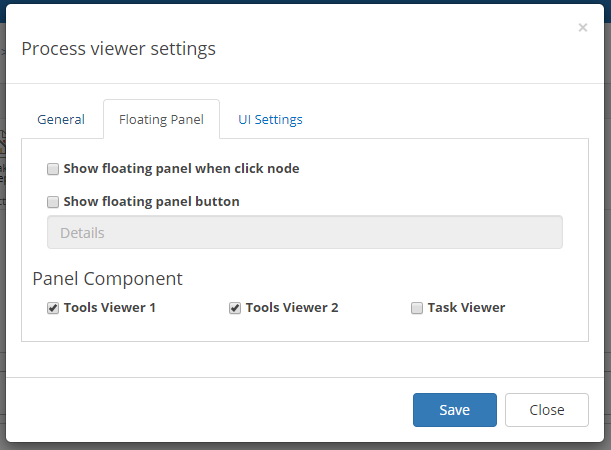611x450 pixels.
Task: Click the Task Viewer label text
Action: point(466,307)
